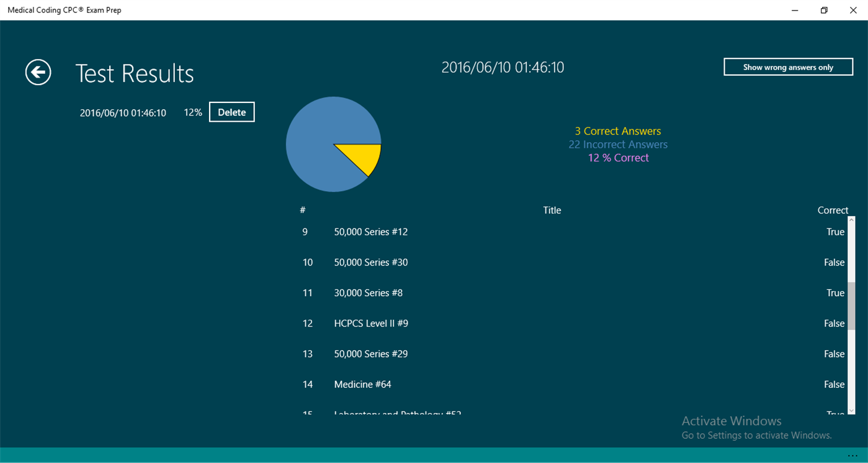The width and height of the screenshot is (868, 463).
Task: Click the 22 Incorrect Answers text
Action: pyautogui.click(x=618, y=144)
